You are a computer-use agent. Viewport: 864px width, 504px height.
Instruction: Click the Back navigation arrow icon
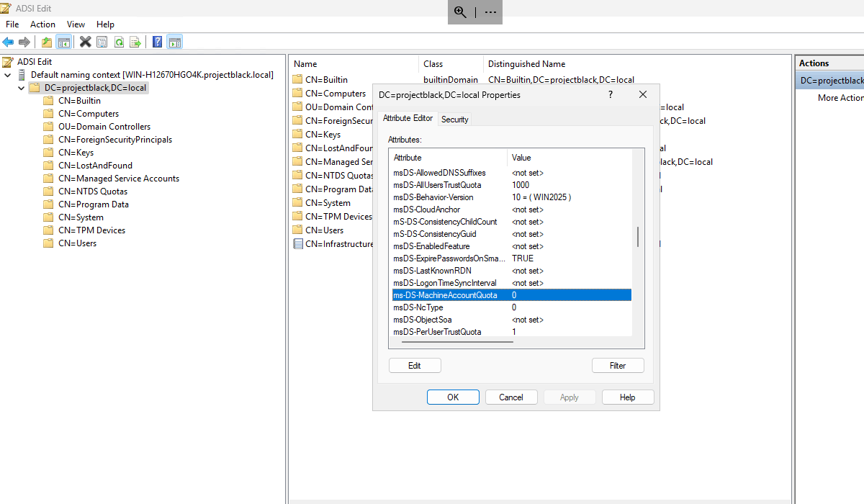click(7, 41)
